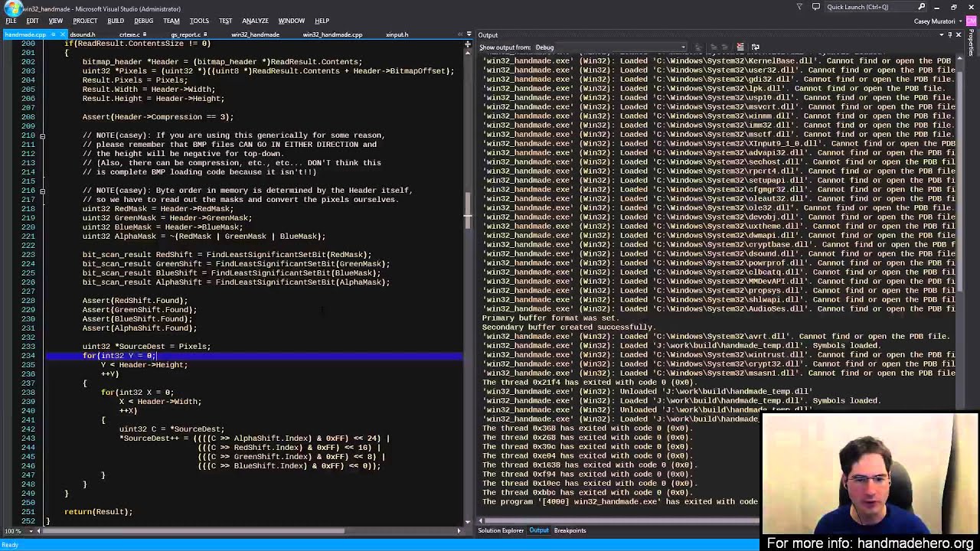
Task: Open the send feedback speech bubble icon
Action: tap(816, 7)
